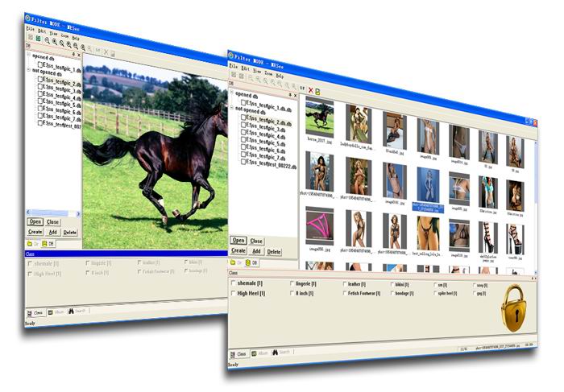Click the greyed X toolbar icon in left window
The width and height of the screenshot is (564, 392).
tap(106, 52)
